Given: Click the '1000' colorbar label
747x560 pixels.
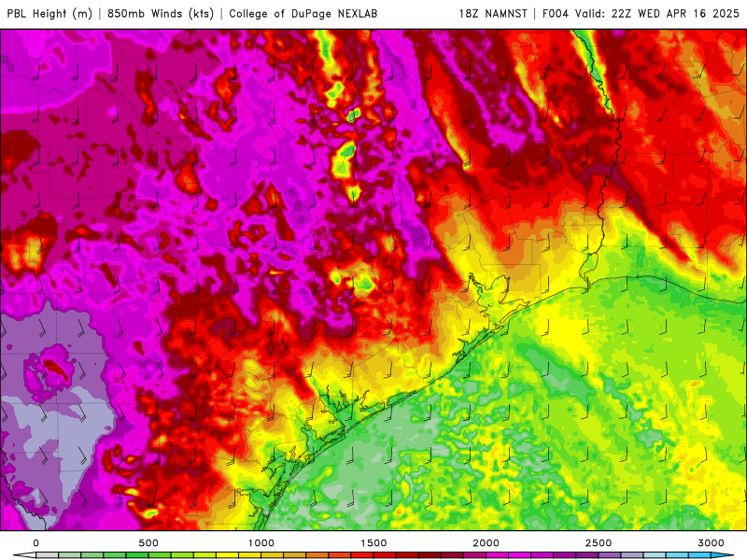Looking at the screenshot, I should (x=261, y=543).
